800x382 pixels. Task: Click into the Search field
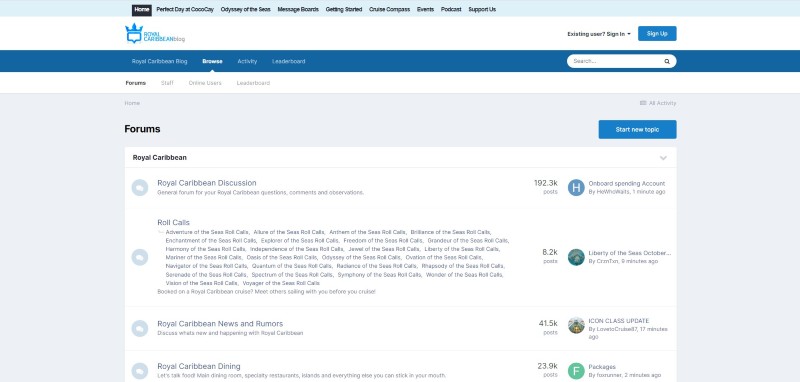[x=615, y=61]
